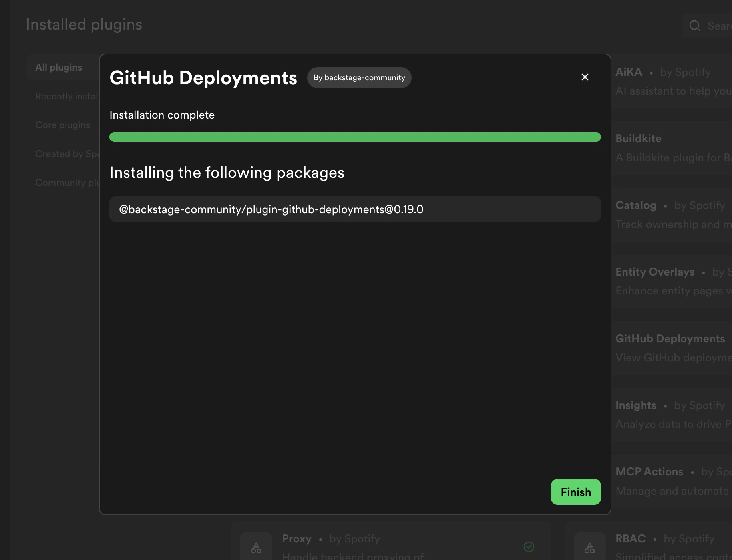The height and width of the screenshot is (560, 732).
Task: Open the Proxy plugin card
Action: point(391,541)
